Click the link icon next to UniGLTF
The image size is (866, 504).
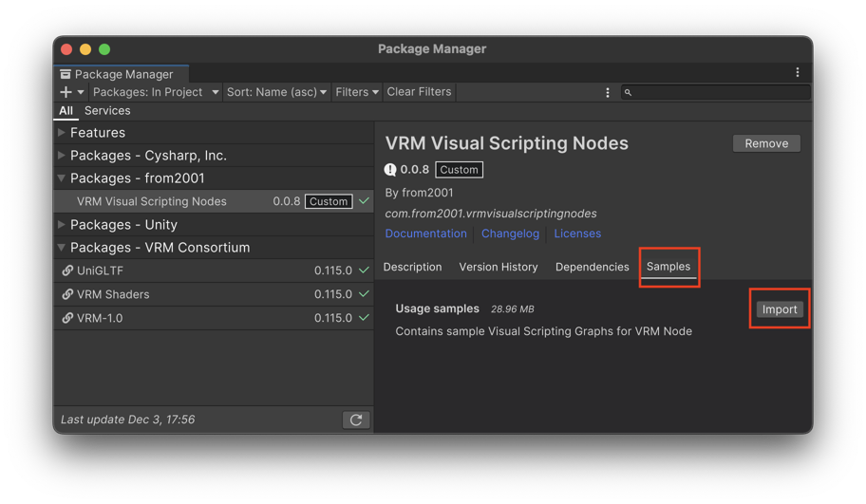[x=67, y=271]
